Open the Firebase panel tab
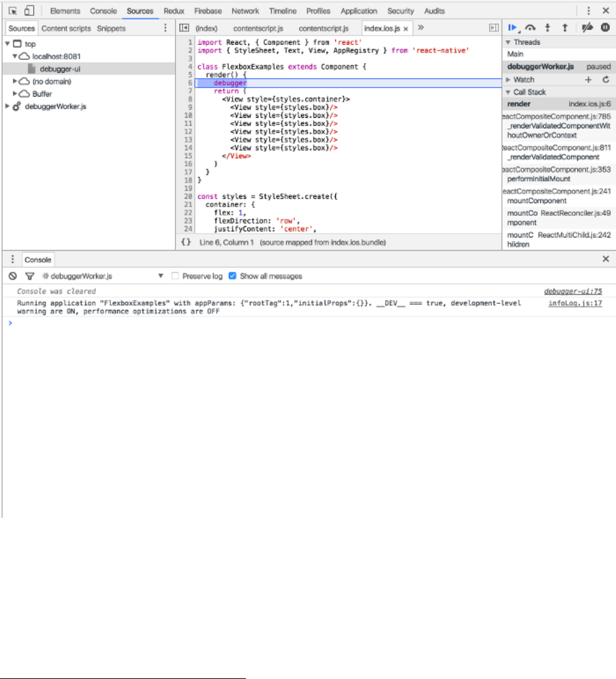Viewport: 616px width, 679px height. coord(208,11)
